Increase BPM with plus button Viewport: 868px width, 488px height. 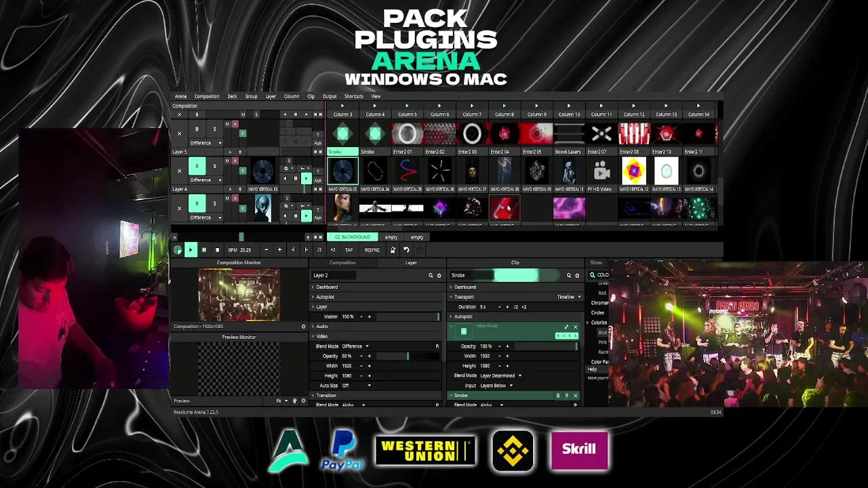[279, 250]
